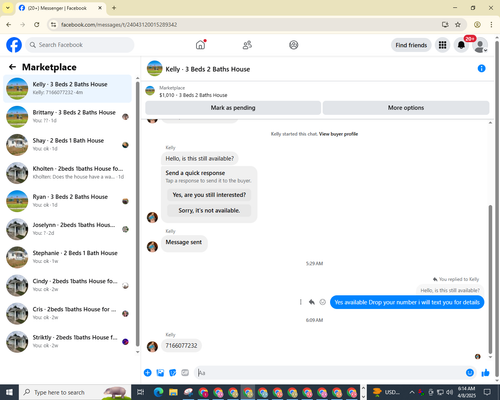Go back using the Marketplace back arrow
This screenshot has width=500, height=400.
(12, 67)
